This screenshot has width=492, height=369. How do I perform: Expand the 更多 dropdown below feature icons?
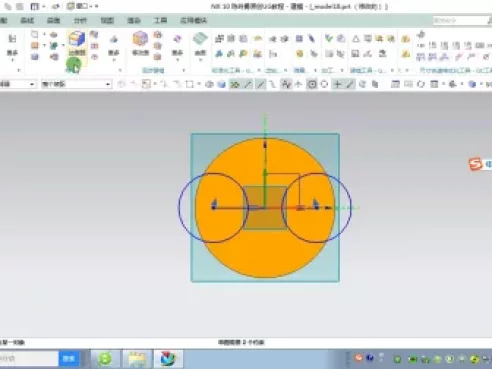pyautogui.click(x=114, y=55)
